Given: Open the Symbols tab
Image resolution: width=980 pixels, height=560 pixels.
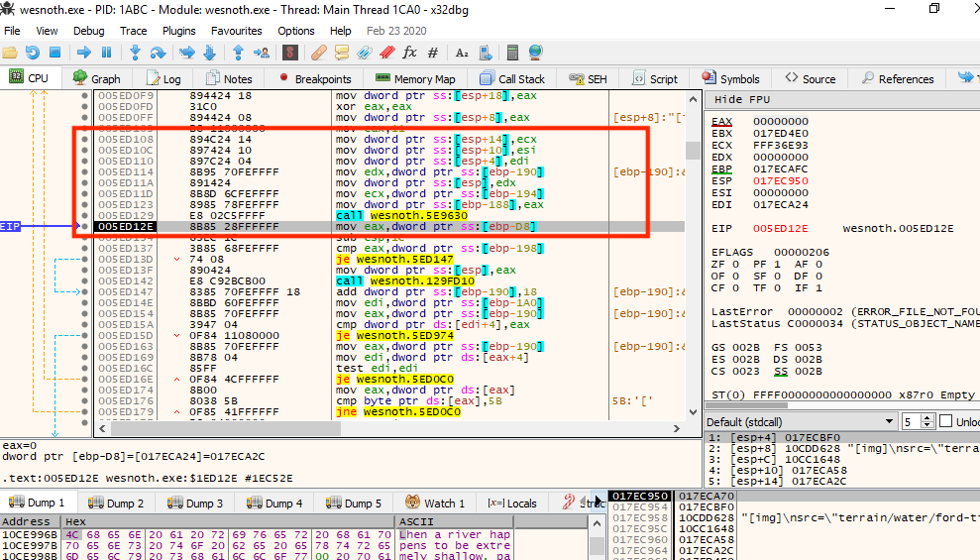Looking at the screenshot, I should pyautogui.click(x=730, y=78).
